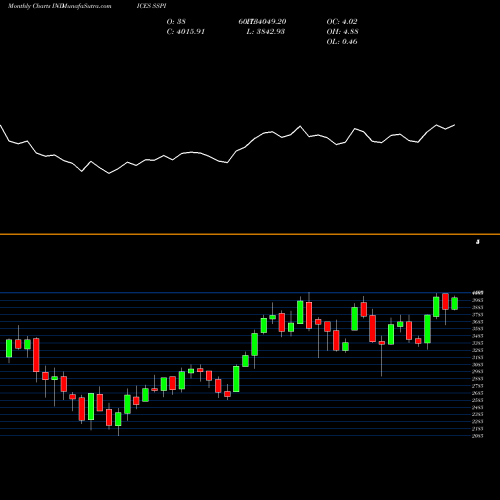Click the right end of the white line chart
500x500 pixels.
click(454, 125)
